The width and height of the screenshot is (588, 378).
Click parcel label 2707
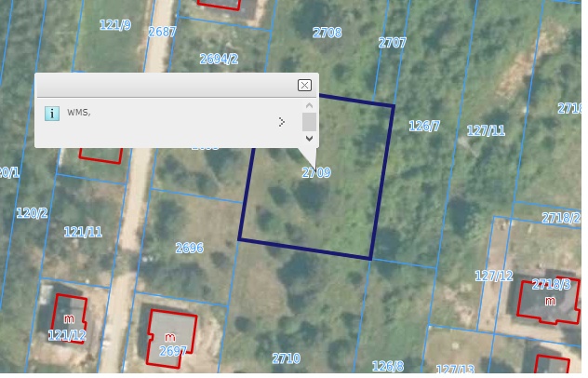click(x=392, y=43)
